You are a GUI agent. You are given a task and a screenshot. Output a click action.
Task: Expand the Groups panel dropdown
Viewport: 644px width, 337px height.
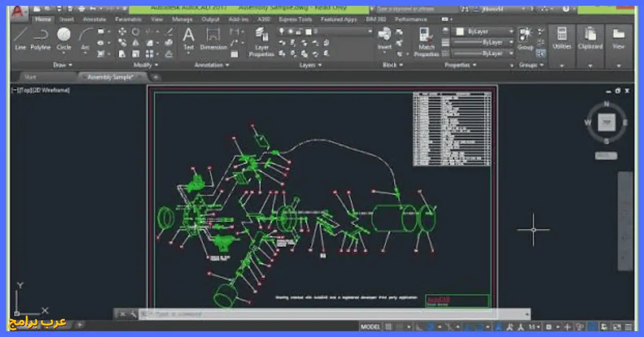pos(531,65)
